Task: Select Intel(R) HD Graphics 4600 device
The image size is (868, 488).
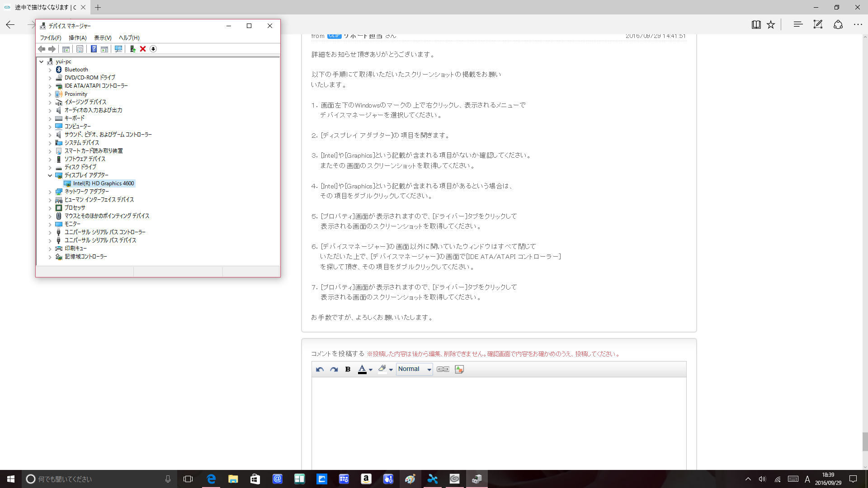Action: tap(103, 183)
